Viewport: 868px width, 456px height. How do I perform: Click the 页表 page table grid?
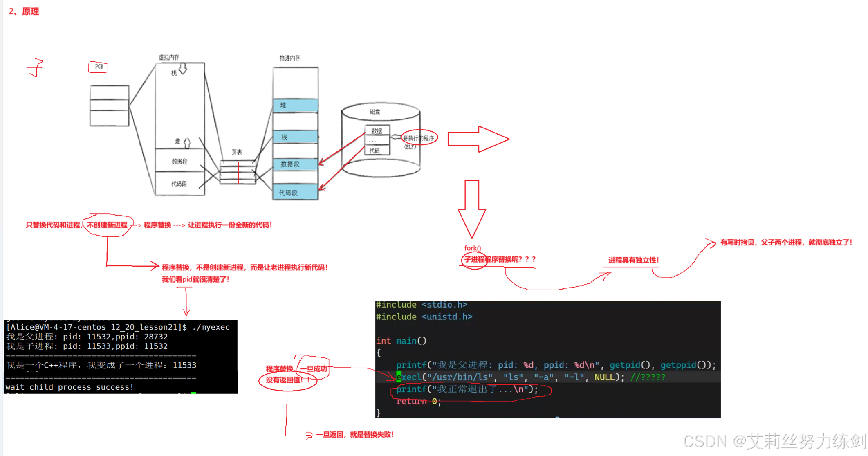(238, 172)
